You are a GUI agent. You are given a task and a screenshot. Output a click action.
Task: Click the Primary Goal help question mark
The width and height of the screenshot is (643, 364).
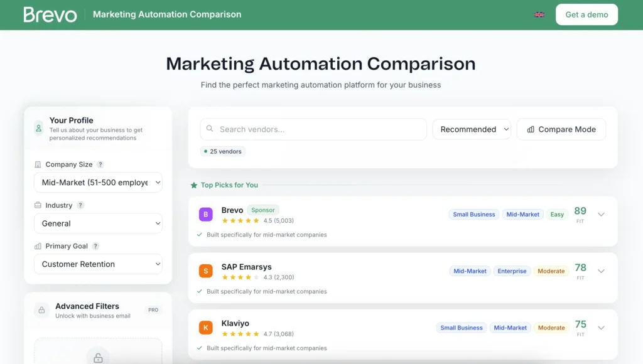coord(95,246)
